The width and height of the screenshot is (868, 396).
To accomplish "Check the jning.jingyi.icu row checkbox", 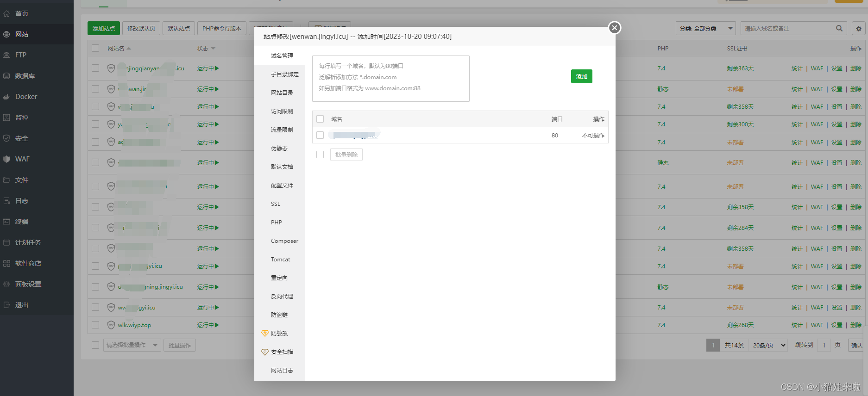I will click(x=95, y=287).
